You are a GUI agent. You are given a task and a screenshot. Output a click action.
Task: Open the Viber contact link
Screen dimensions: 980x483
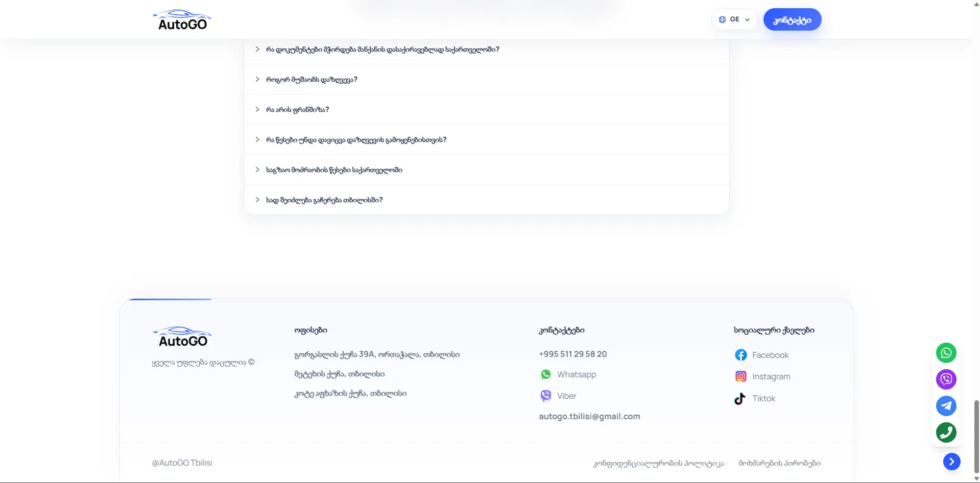(566, 396)
